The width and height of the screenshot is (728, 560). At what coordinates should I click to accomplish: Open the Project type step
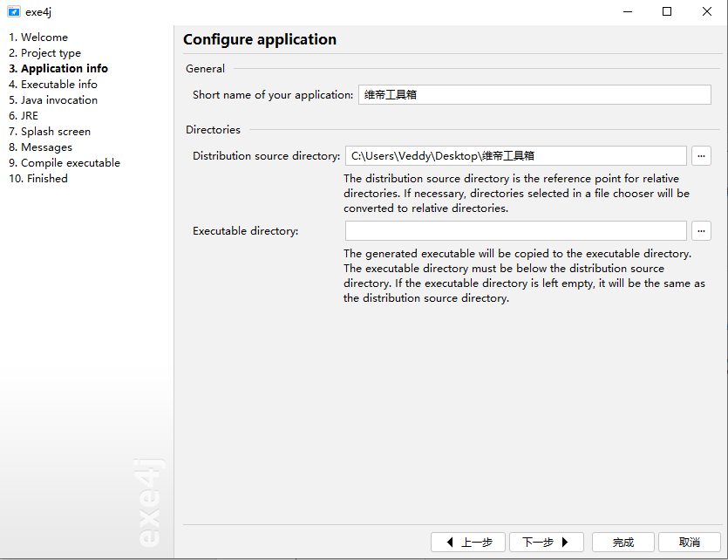point(44,53)
